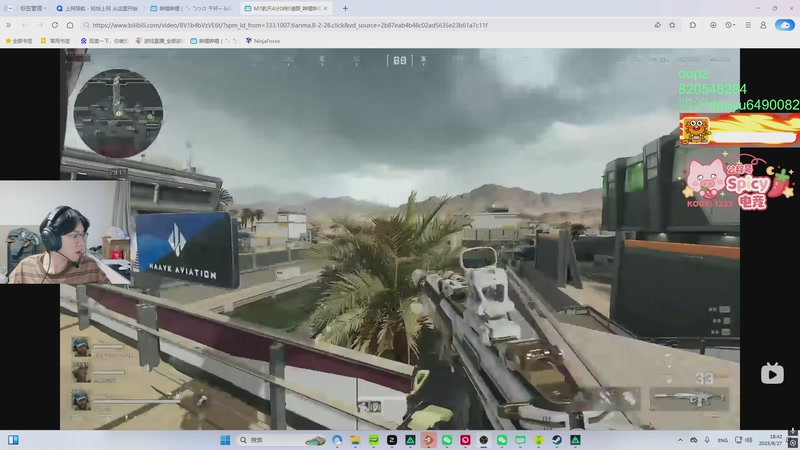
Task: Expand the history dropdown in toolbar
Action: [x=730, y=24]
